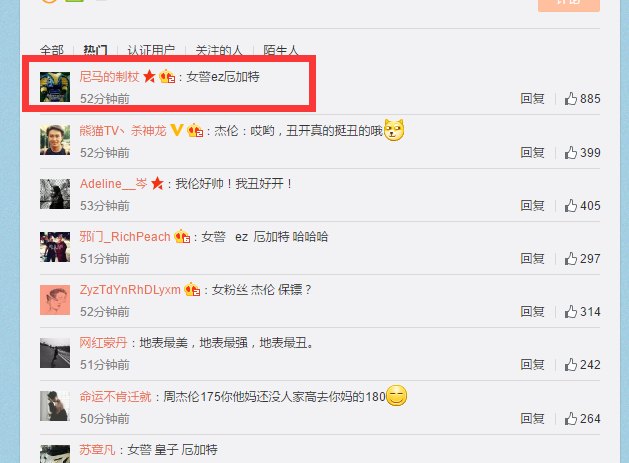The image size is (629, 463).
Task: Click ZyzTdYnRhDLyxm's pink avatar thumbnail
Action: pyautogui.click(x=55, y=300)
